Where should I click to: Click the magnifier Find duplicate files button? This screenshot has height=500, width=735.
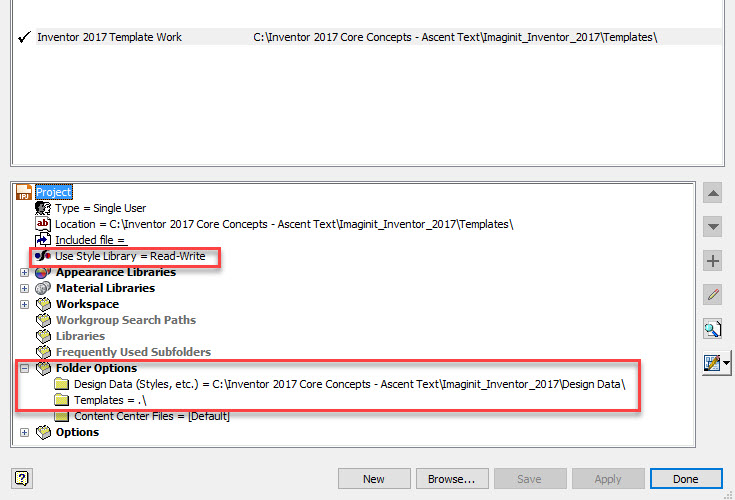click(712, 329)
